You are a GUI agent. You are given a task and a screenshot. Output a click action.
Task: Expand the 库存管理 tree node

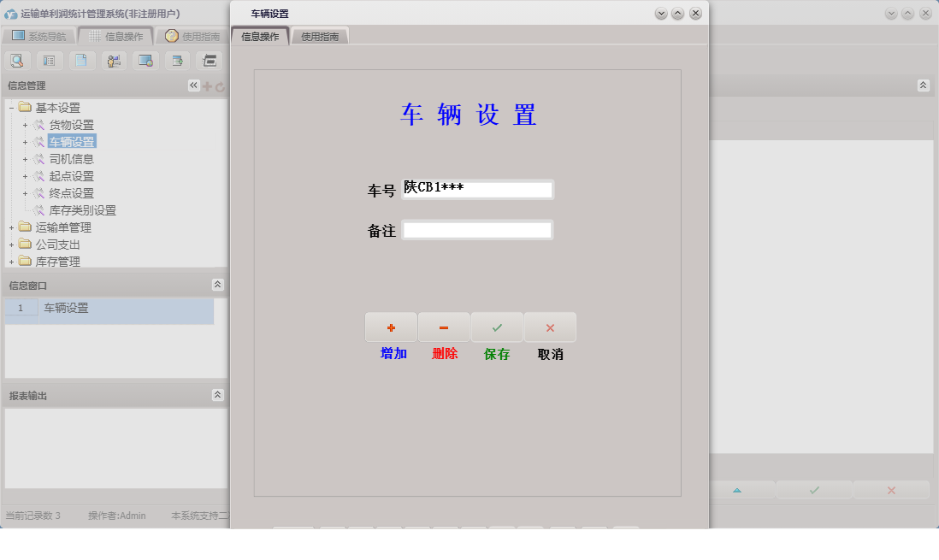[13, 262]
